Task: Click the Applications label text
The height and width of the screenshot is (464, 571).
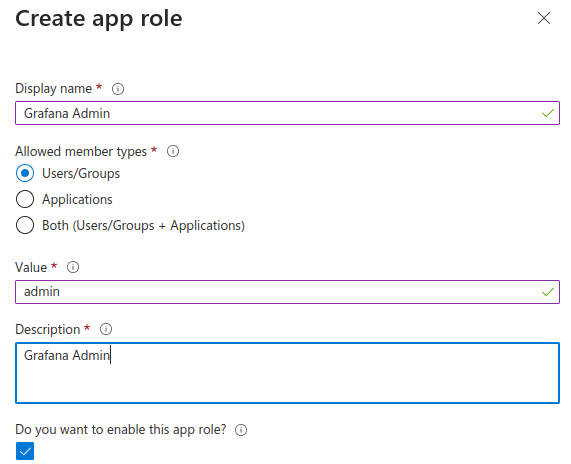Action: (x=77, y=200)
